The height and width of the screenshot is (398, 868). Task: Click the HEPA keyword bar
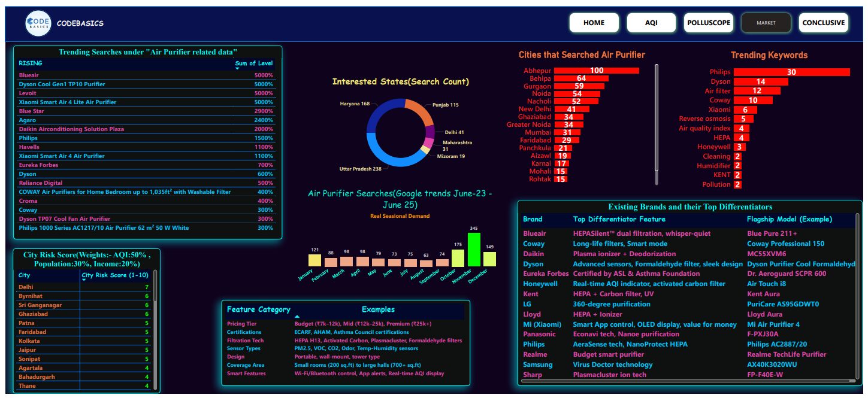click(741, 138)
